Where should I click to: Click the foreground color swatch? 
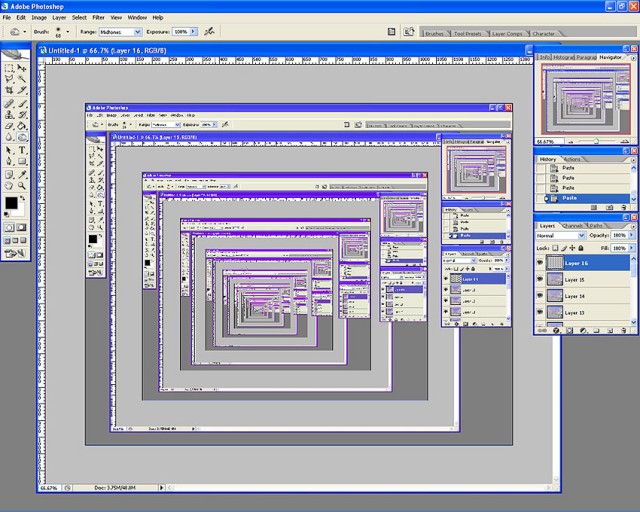(11, 203)
